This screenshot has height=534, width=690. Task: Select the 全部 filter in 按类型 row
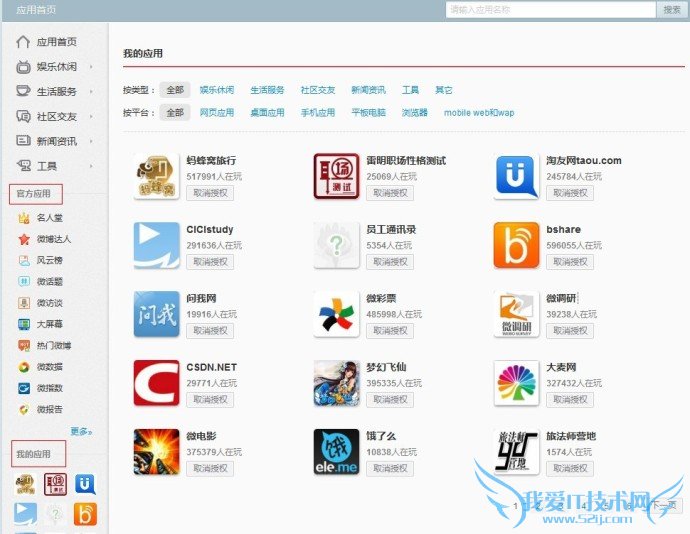(175, 90)
